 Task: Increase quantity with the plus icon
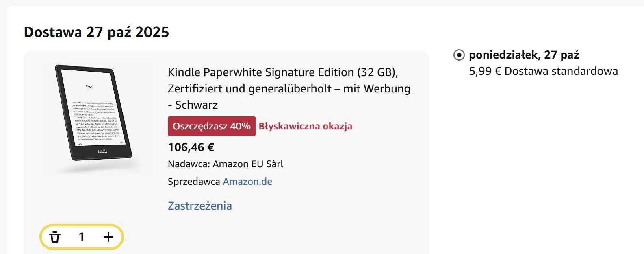(x=108, y=237)
